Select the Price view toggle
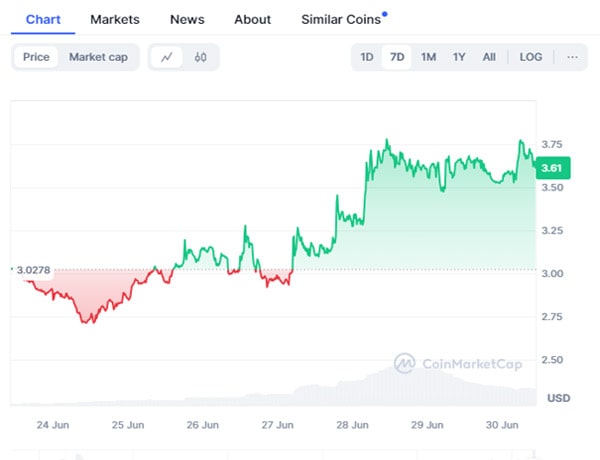Image resolution: width=600 pixels, height=460 pixels. click(x=36, y=57)
